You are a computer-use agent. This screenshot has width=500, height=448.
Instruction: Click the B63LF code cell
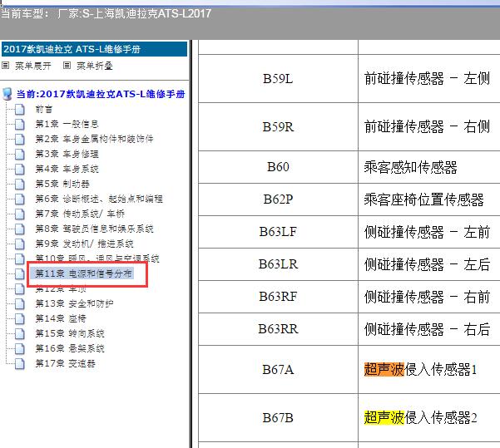(278, 232)
